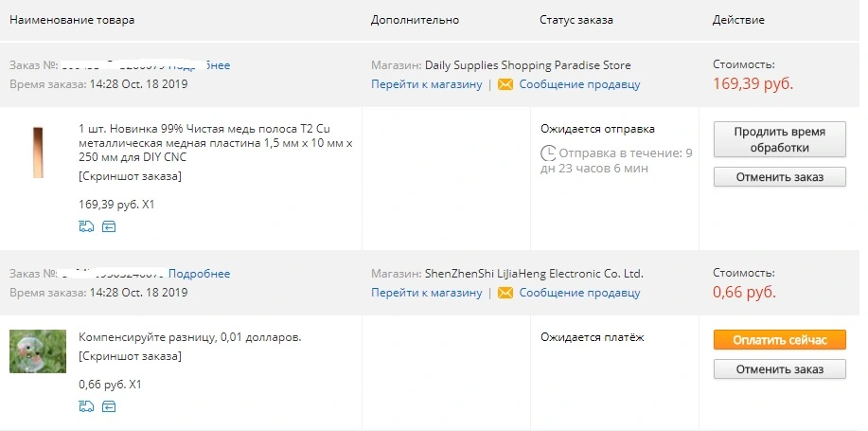Cancel the copper strip order
The width and height of the screenshot is (868, 431).
pos(779,177)
